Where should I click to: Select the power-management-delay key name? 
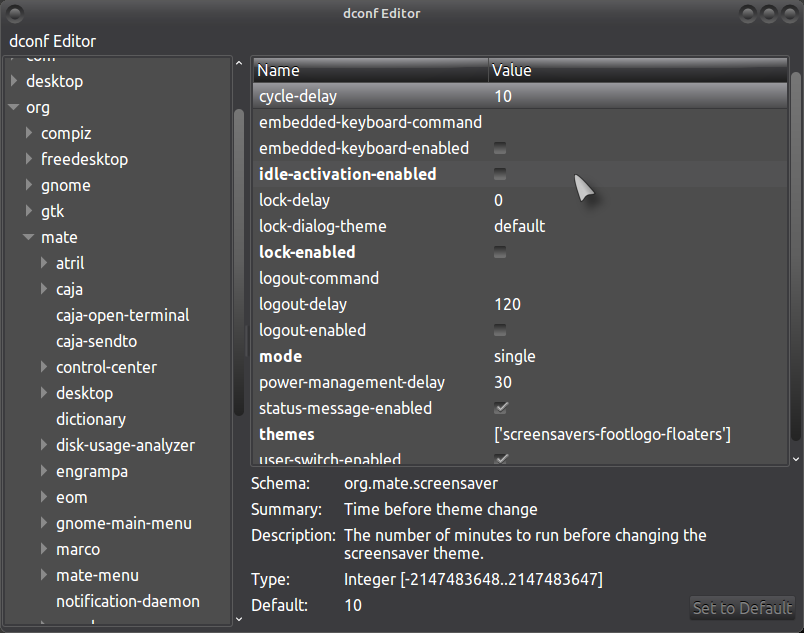tap(352, 382)
